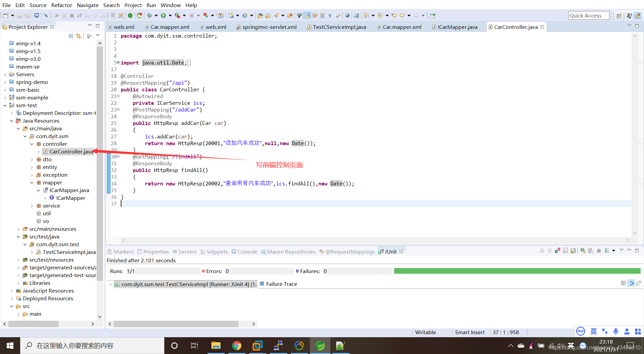Click JUnit Next Failed Test arrow
This screenshot has width=644, height=354.
(542, 251)
